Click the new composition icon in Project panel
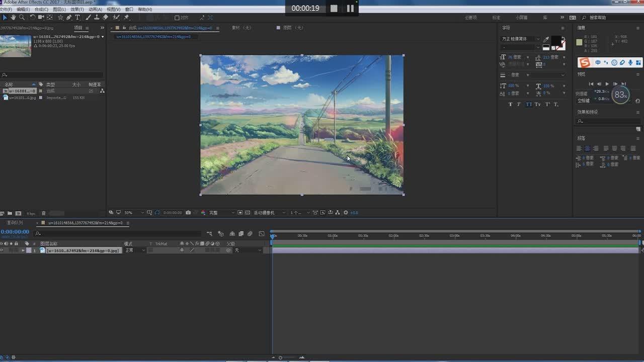Viewport: 644px width, 362px height. tap(18, 213)
